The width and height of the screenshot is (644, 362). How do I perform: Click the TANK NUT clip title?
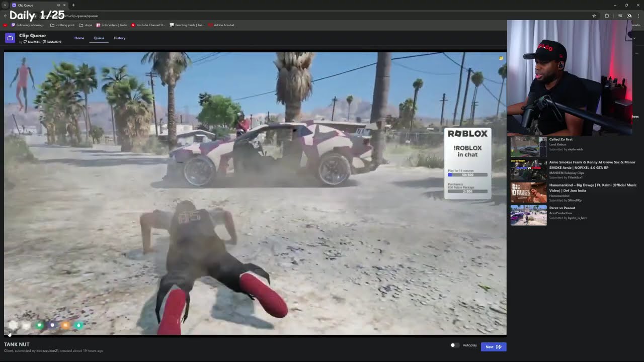17,344
